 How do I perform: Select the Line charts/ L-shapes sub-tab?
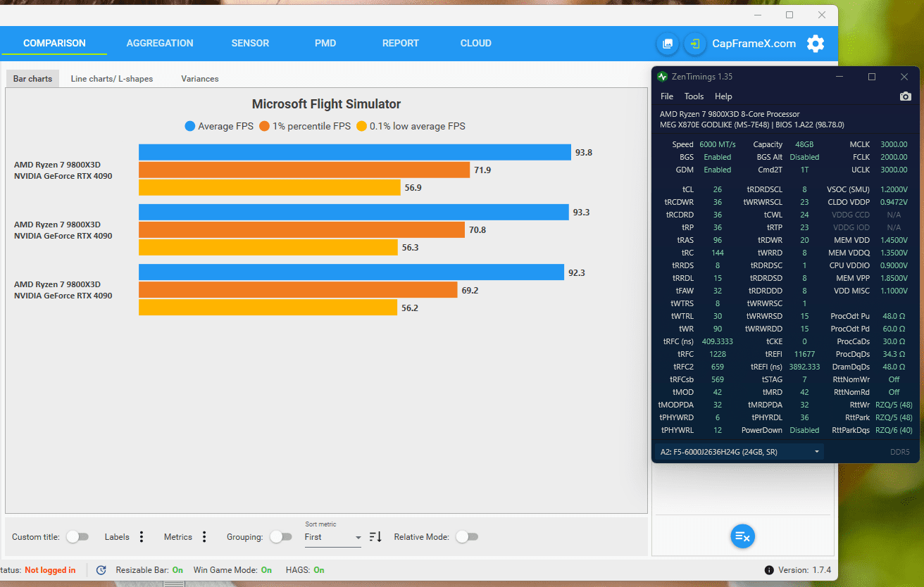point(112,79)
